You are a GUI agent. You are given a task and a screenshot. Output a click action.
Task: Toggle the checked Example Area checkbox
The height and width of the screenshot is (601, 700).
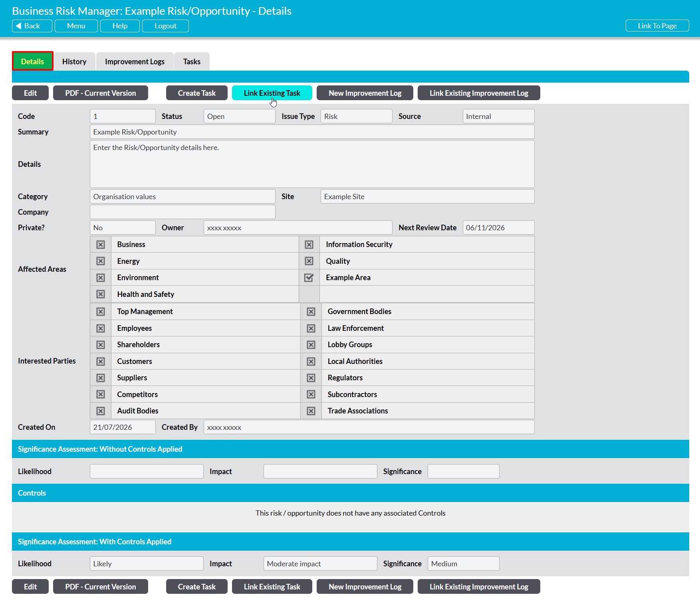click(309, 278)
